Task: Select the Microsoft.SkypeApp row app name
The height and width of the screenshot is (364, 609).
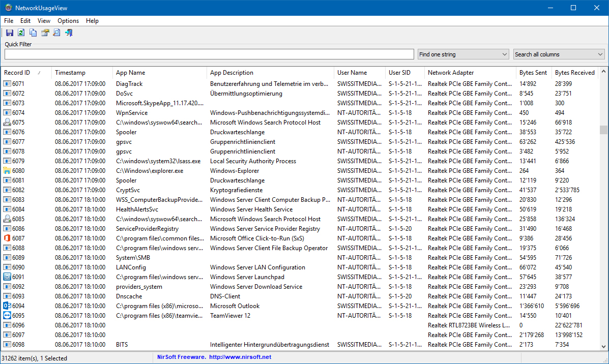Action: pyautogui.click(x=160, y=103)
